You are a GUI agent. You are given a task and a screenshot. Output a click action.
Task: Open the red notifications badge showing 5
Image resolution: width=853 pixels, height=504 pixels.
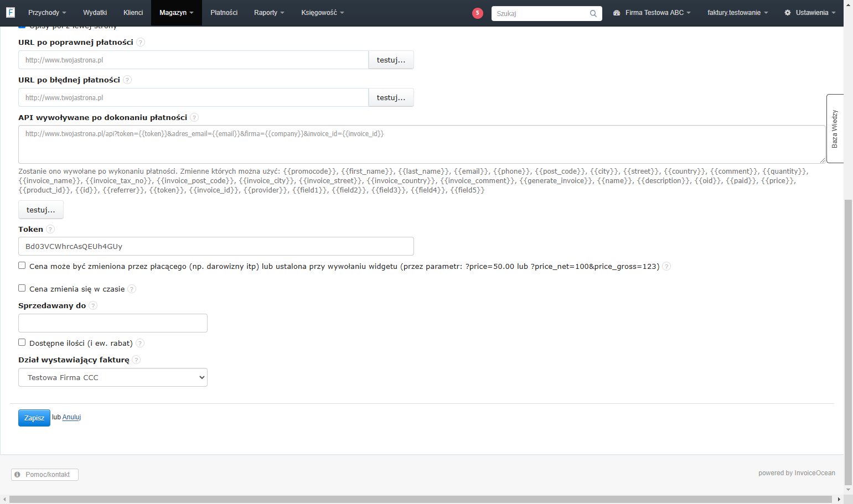pos(478,13)
